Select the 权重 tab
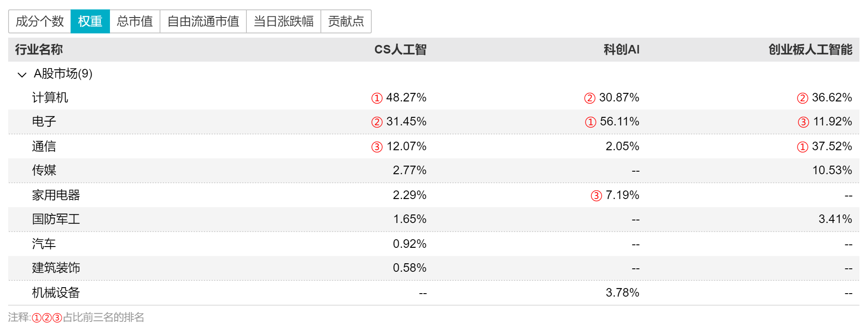868x330 pixels. tap(90, 21)
